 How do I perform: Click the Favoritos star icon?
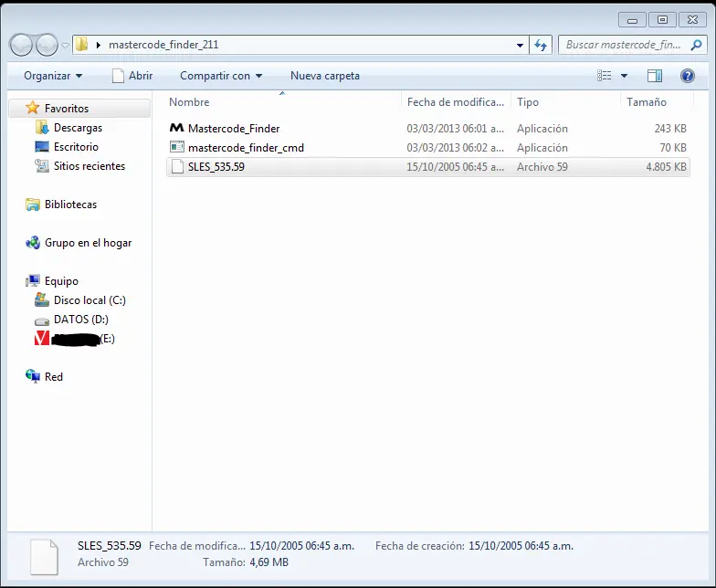(33, 108)
